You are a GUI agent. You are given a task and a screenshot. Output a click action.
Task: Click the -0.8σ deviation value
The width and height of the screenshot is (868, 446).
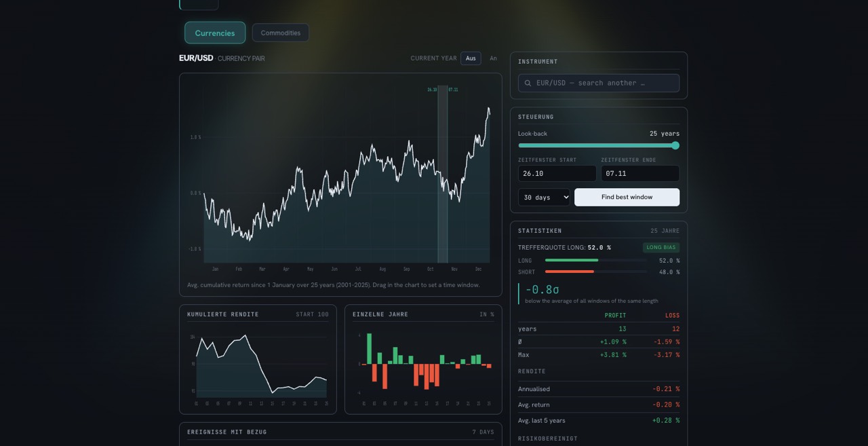coord(542,290)
